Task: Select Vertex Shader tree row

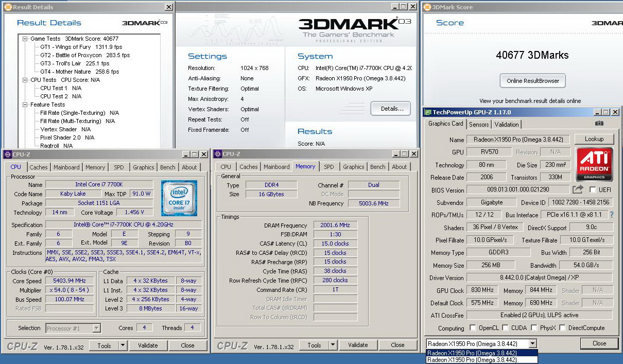Action: (65, 129)
